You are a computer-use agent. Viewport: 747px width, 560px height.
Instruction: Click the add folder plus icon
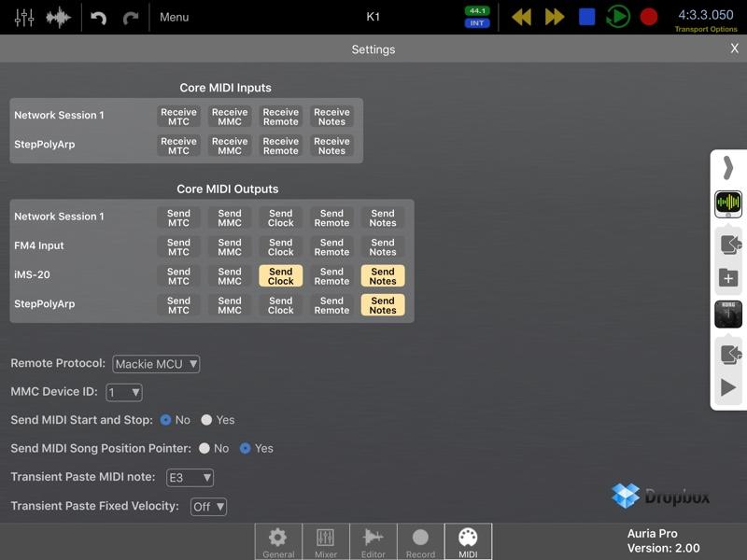tap(728, 277)
